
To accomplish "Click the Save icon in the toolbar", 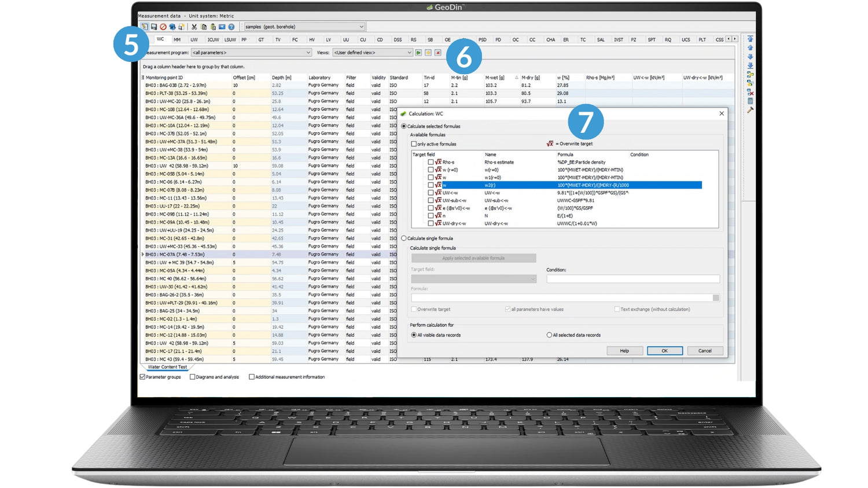I will (154, 27).
